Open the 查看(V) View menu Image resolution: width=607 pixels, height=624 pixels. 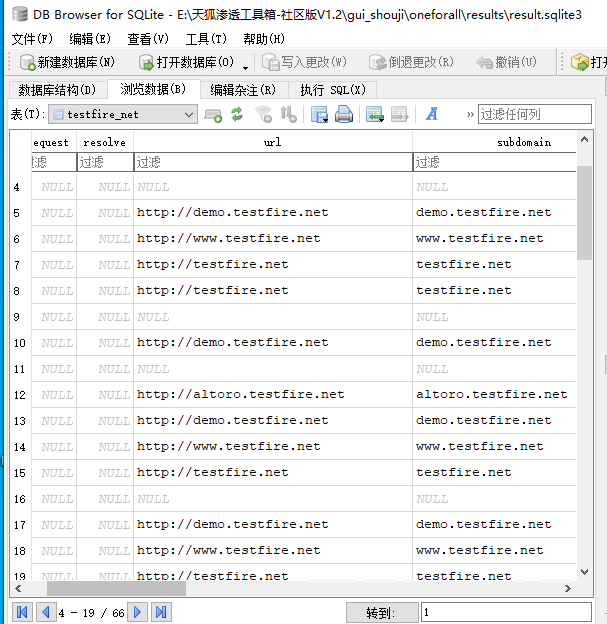pyautogui.click(x=148, y=39)
